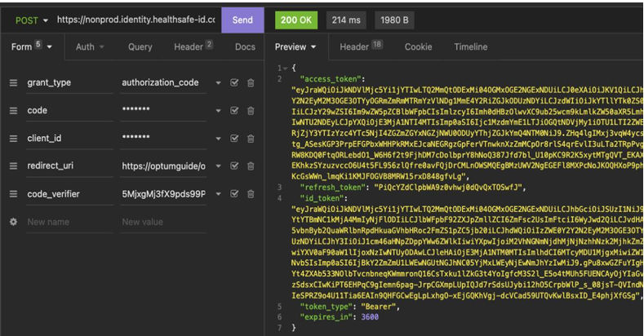Screen dimensions: 644x336
Task: Toggle enabled checkbox for code_verifier
Action: point(234,194)
